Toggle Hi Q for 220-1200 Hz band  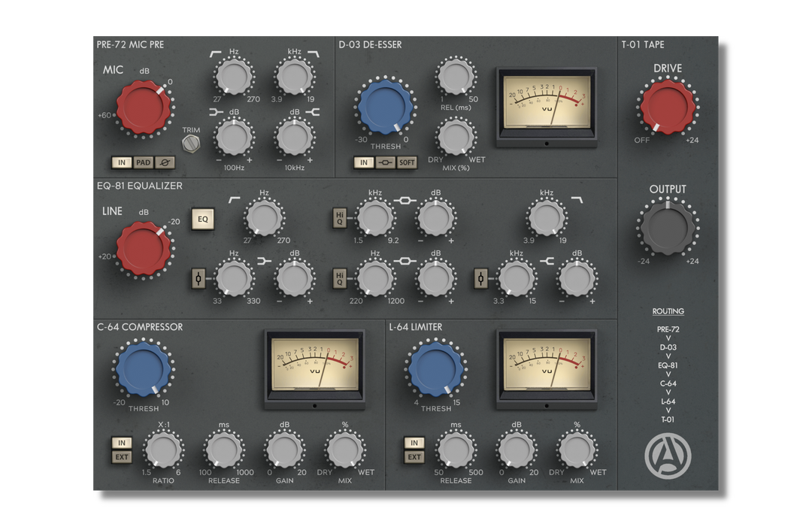pyautogui.click(x=340, y=279)
